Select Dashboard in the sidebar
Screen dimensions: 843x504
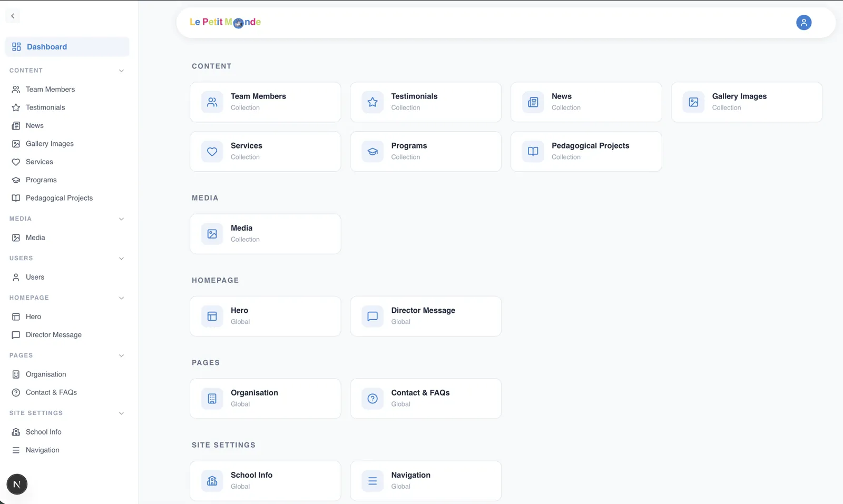67,47
